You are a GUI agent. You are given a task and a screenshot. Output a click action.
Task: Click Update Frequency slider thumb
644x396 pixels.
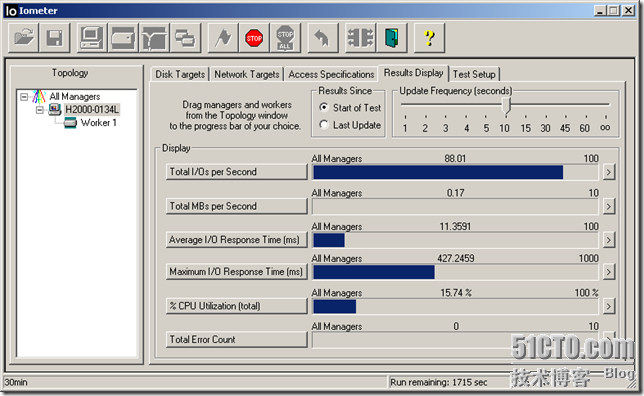pyautogui.click(x=506, y=105)
